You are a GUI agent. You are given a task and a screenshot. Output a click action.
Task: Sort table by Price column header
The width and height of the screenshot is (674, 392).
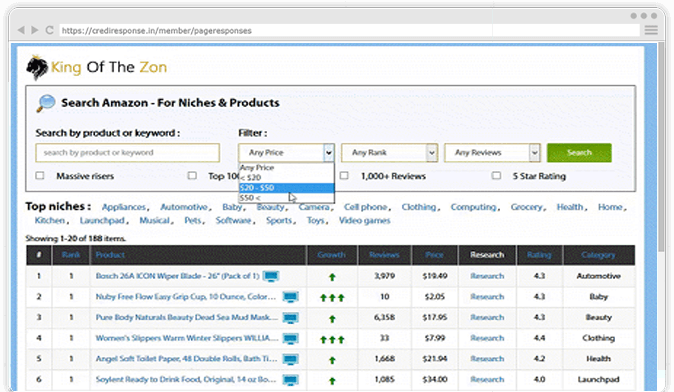434,255
